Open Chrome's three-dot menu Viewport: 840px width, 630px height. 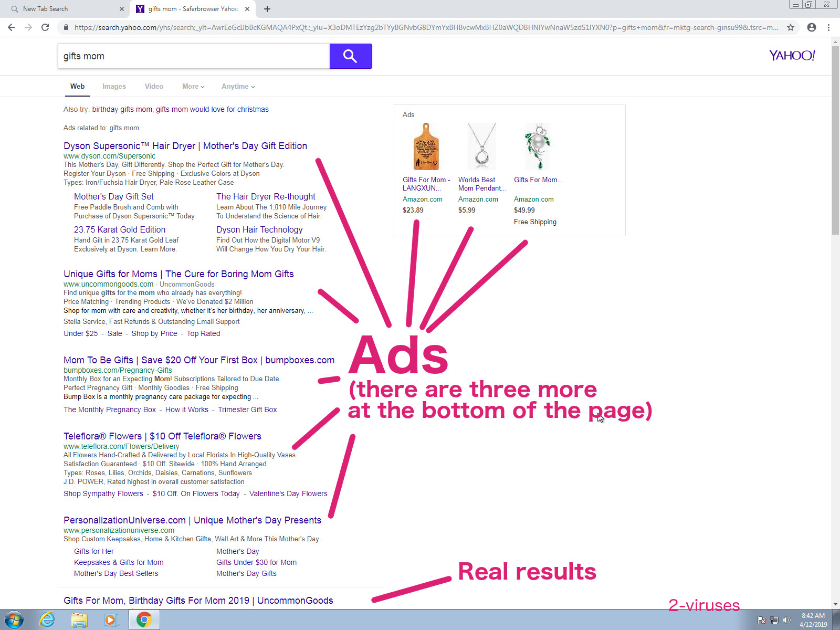pos(828,27)
